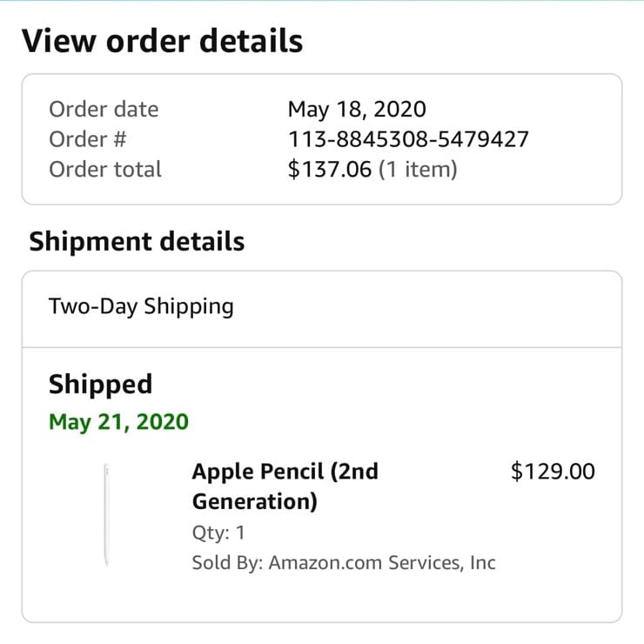Click the May 18, 2020 order date
This screenshot has width=644, height=644.
(x=357, y=110)
